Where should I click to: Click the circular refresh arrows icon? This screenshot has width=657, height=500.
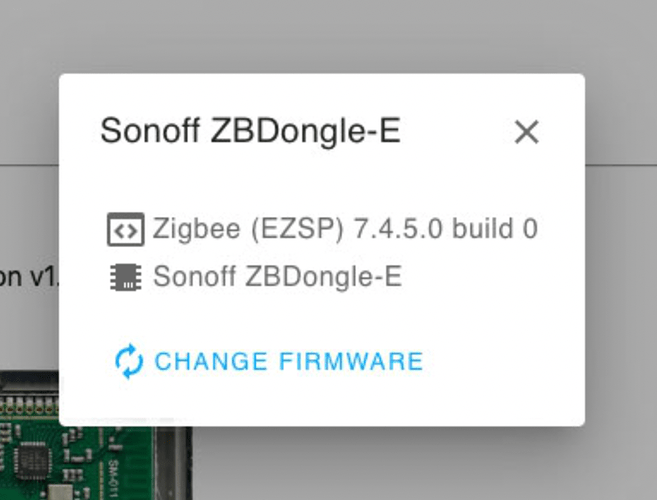click(129, 361)
